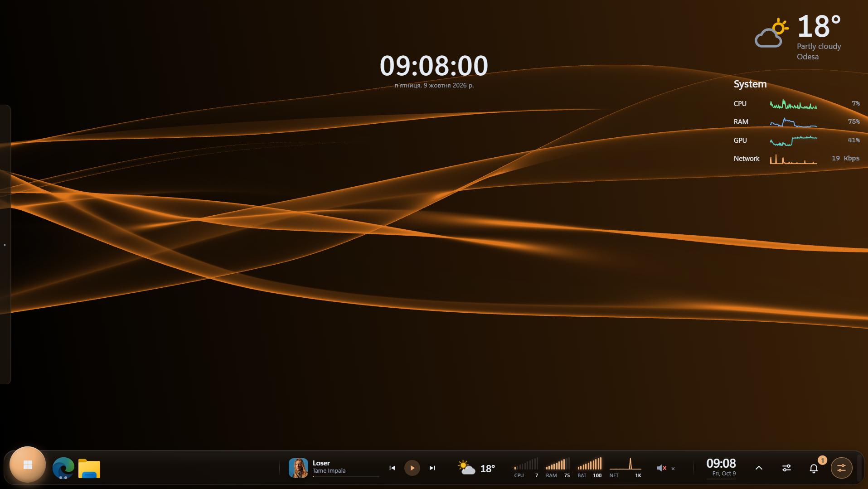
Task: Click the CPU usage graph in the System widget
Action: (794, 104)
